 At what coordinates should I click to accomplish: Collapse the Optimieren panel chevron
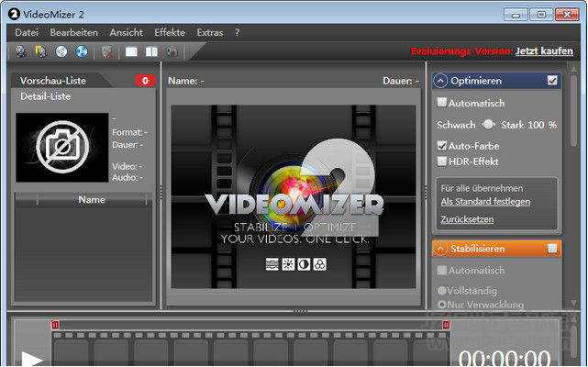pyautogui.click(x=440, y=81)
